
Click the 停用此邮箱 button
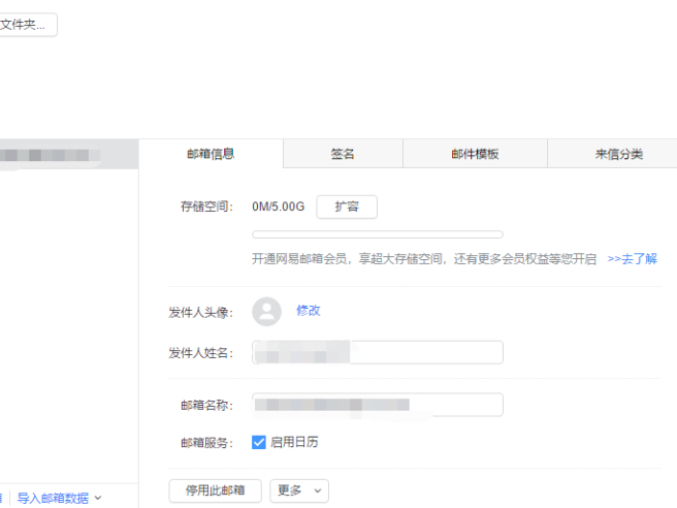(215, 491)
